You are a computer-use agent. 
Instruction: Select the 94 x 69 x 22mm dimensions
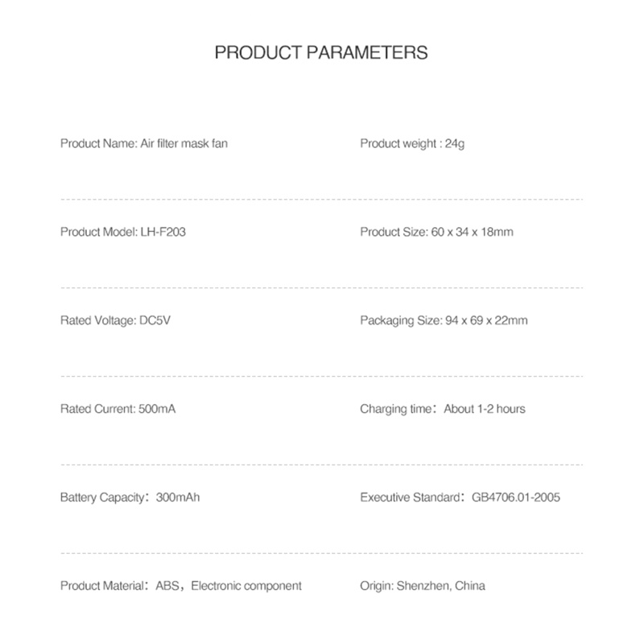(486, 320)
